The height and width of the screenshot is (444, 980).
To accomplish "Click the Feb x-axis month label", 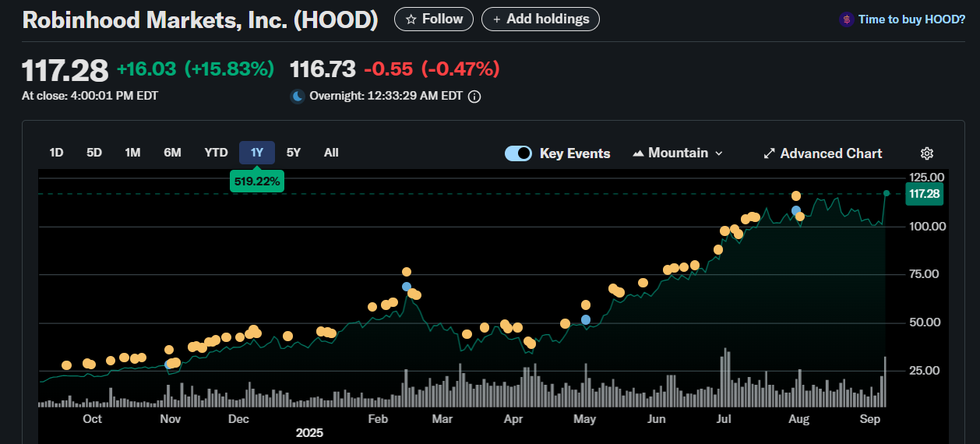I will (378, 419).
